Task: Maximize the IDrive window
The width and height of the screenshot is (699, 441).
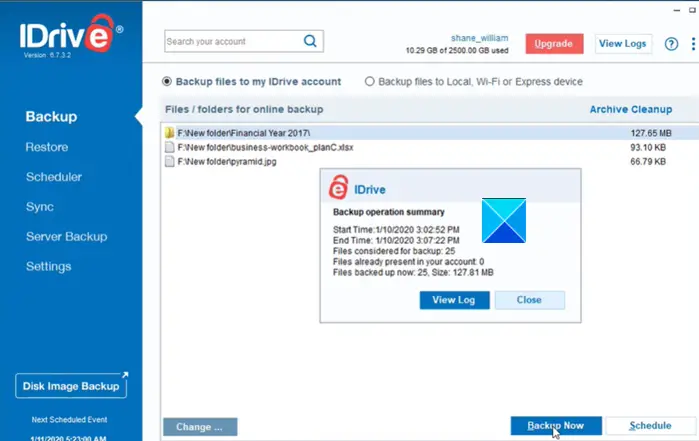Action: (x=692, y=10)
